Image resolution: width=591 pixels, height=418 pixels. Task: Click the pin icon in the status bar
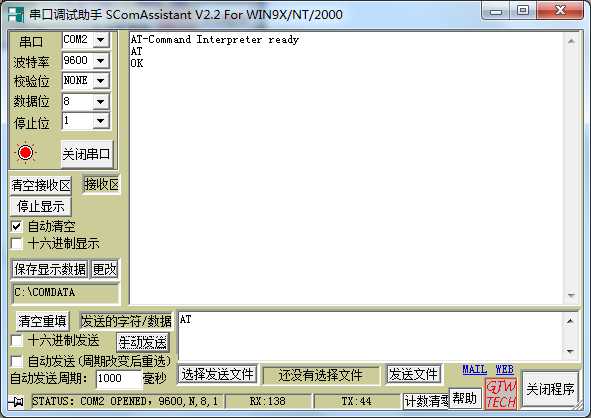pyautogui.click(x=16, y=401)
